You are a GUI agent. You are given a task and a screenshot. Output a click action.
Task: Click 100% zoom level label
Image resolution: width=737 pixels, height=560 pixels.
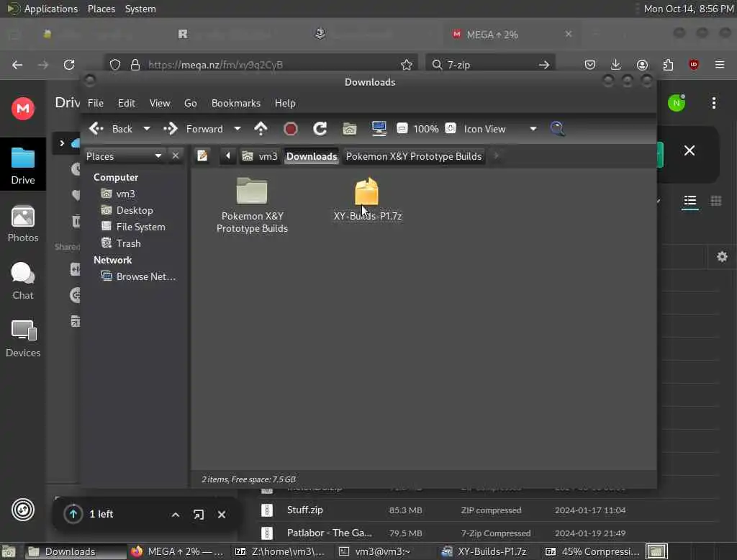[x=426, y=129]
